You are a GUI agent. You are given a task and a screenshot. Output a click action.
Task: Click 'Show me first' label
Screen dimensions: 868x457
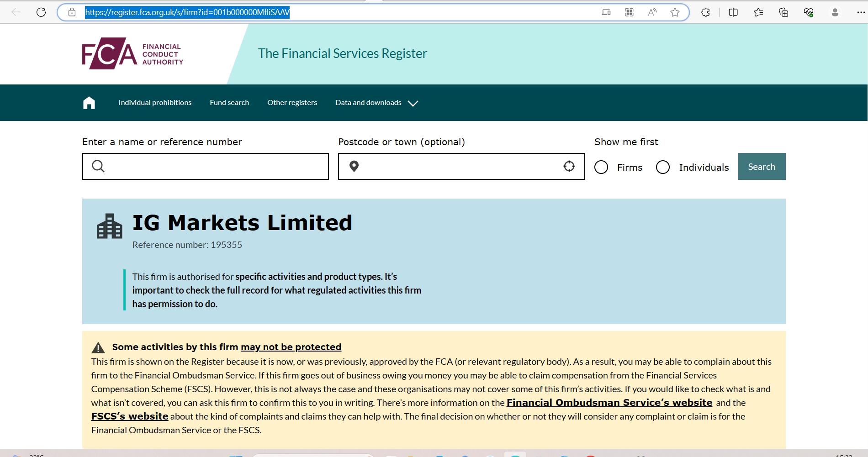point(626,142)
